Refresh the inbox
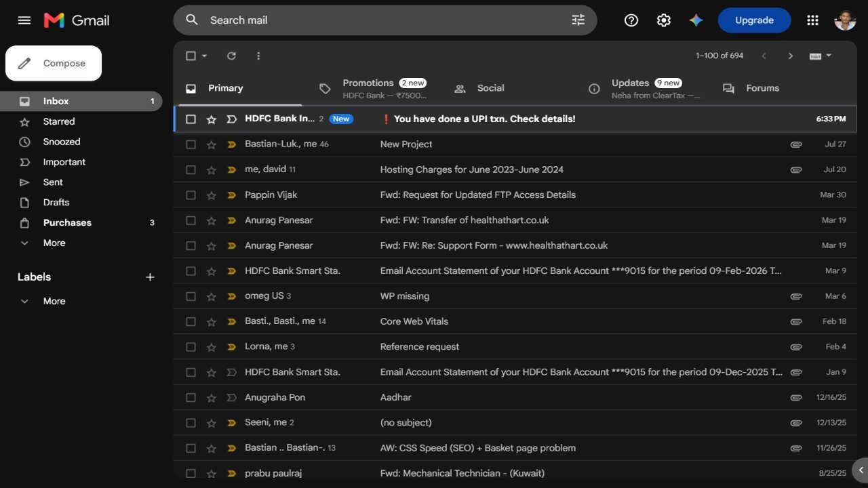The height and width of the screenshot is (488, 868). [x=231, y=56]
